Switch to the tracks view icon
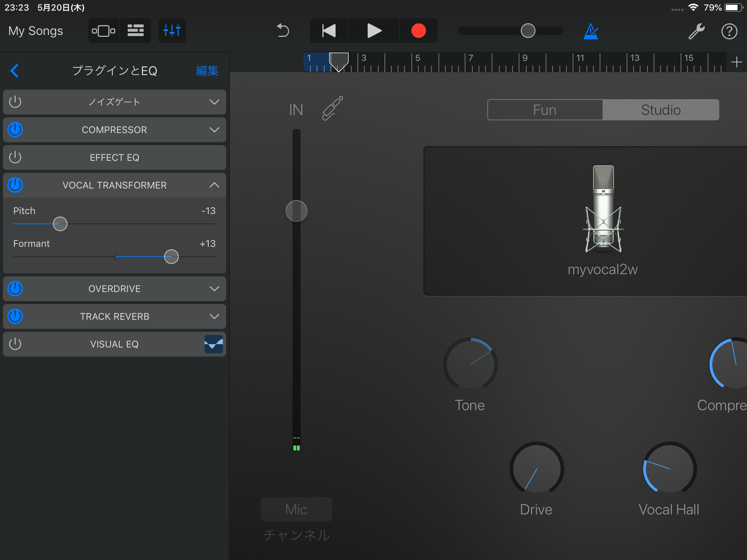Viewport: 747px width, 560px height. pyautogui.click(x=135, y=31)
